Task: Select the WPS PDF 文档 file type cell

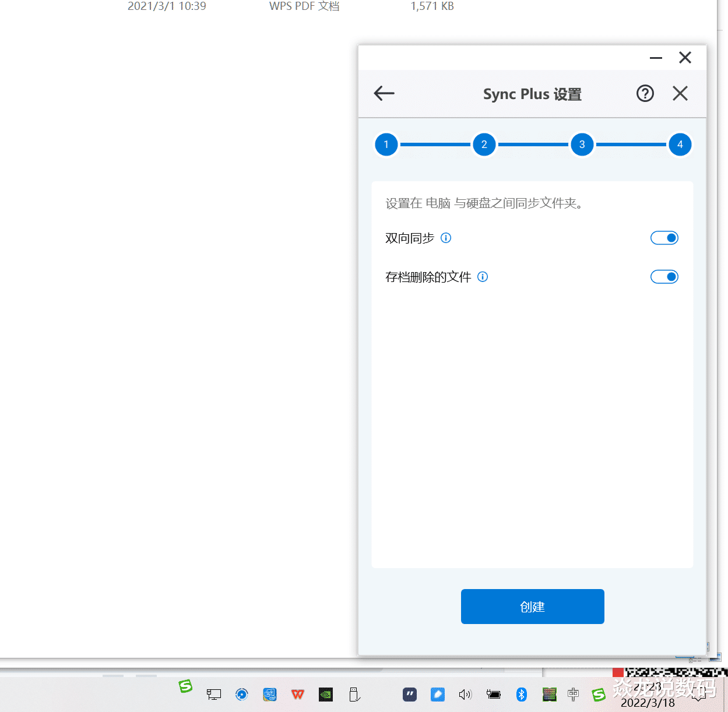Action: (304, 6)
